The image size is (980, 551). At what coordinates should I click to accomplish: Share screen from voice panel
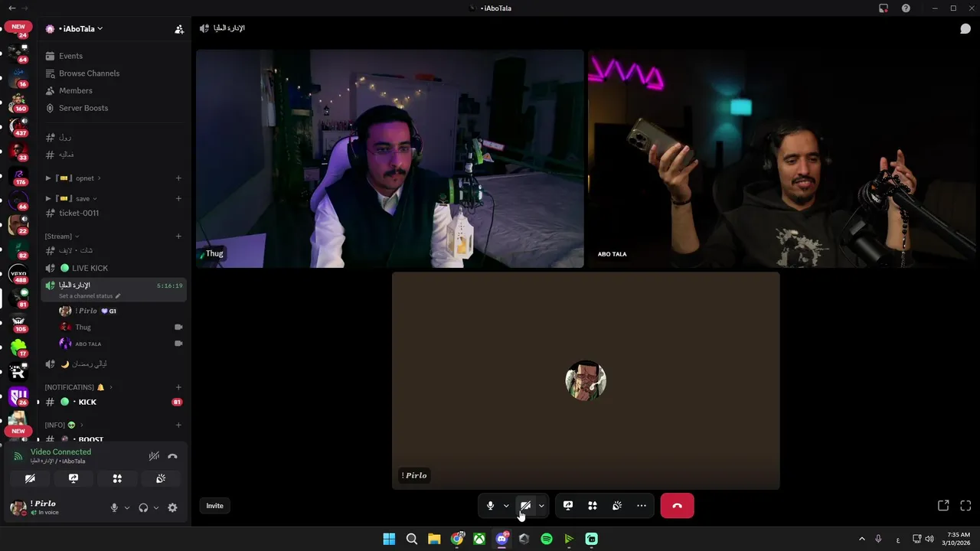point(73,478)
